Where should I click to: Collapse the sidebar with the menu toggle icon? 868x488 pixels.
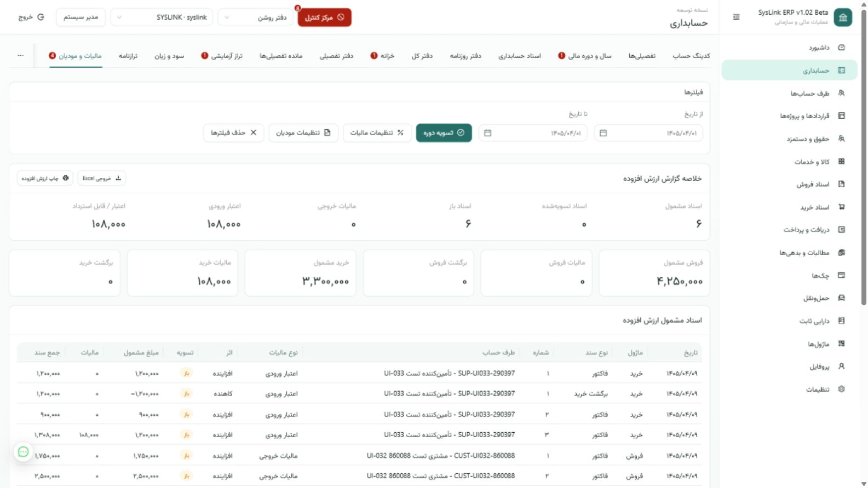point(736,17)
